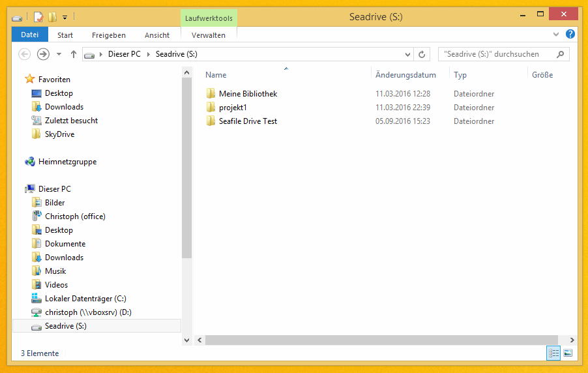
Task: Go up one level with up arrow
Action: coord(74,54)
